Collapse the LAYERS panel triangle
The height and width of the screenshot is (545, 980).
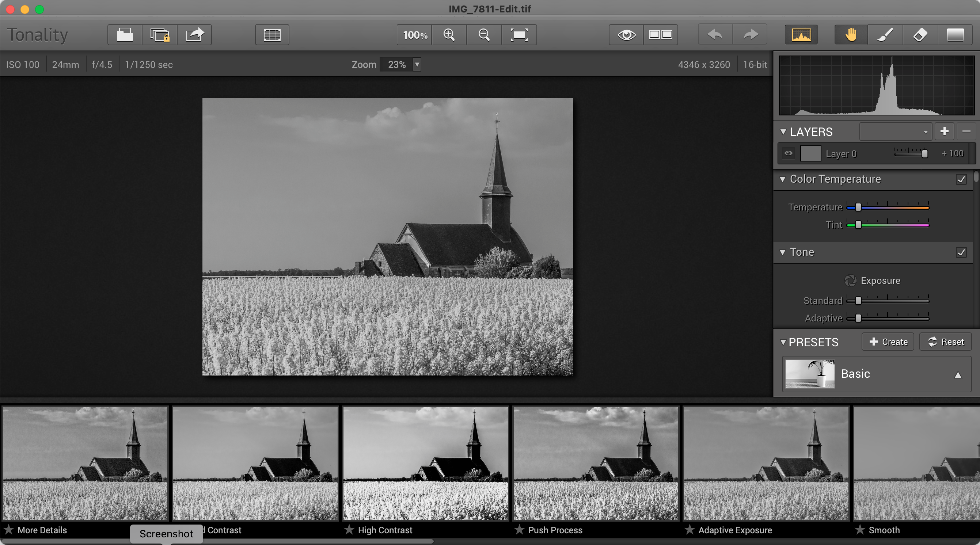point(783,132)
